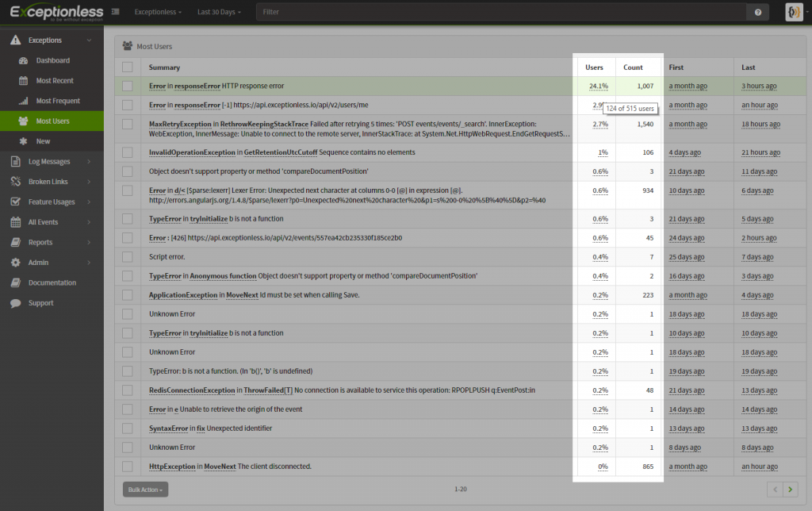The image size is (812, 511).
Task: Open the HttpException stack link
Action: 172,467
